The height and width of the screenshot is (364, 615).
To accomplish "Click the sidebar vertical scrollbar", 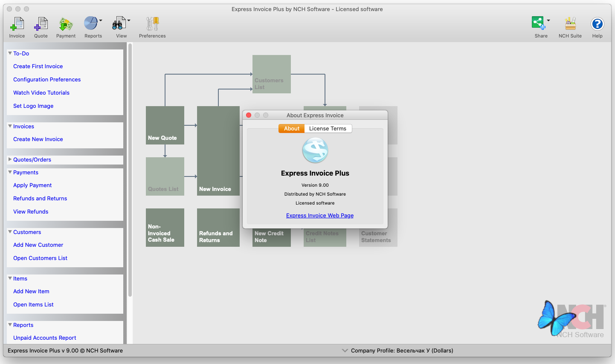I will pos(130,170).
